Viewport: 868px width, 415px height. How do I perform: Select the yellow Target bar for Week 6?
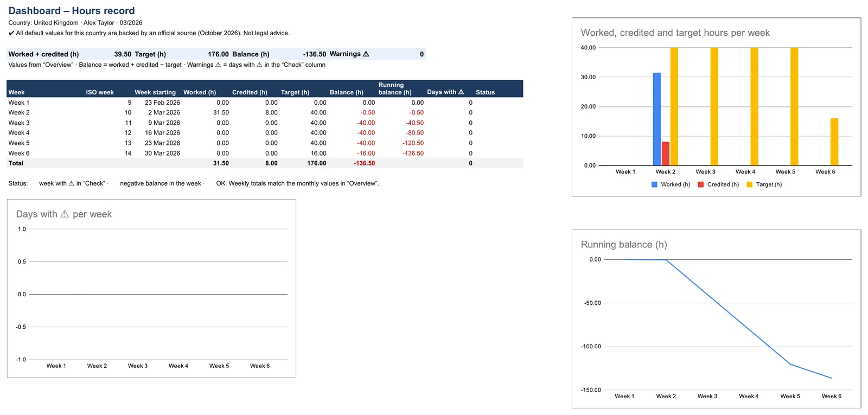click(834, 142)
